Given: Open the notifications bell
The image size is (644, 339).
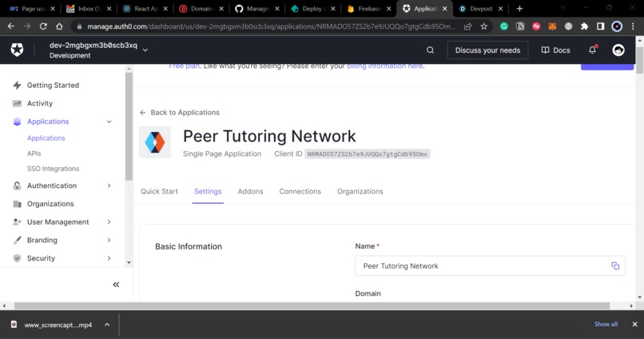Looking at the screenshot, I should pyautogui.click(x=592, y=50).
